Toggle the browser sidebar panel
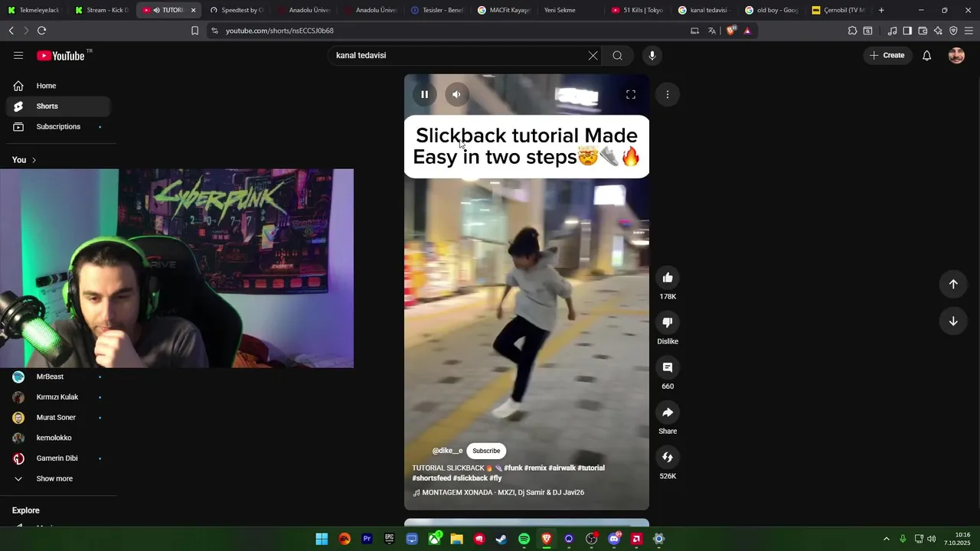980x551 pixels. click(x=907, y=31)
